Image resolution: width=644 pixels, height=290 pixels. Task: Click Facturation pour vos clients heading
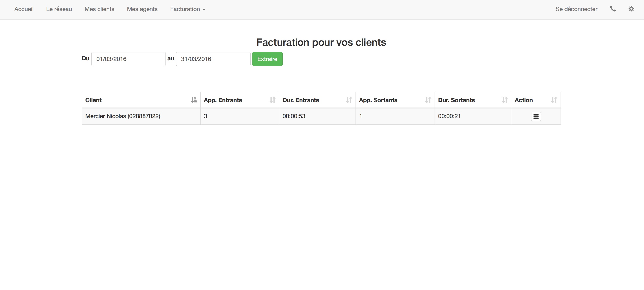[321, 42]
